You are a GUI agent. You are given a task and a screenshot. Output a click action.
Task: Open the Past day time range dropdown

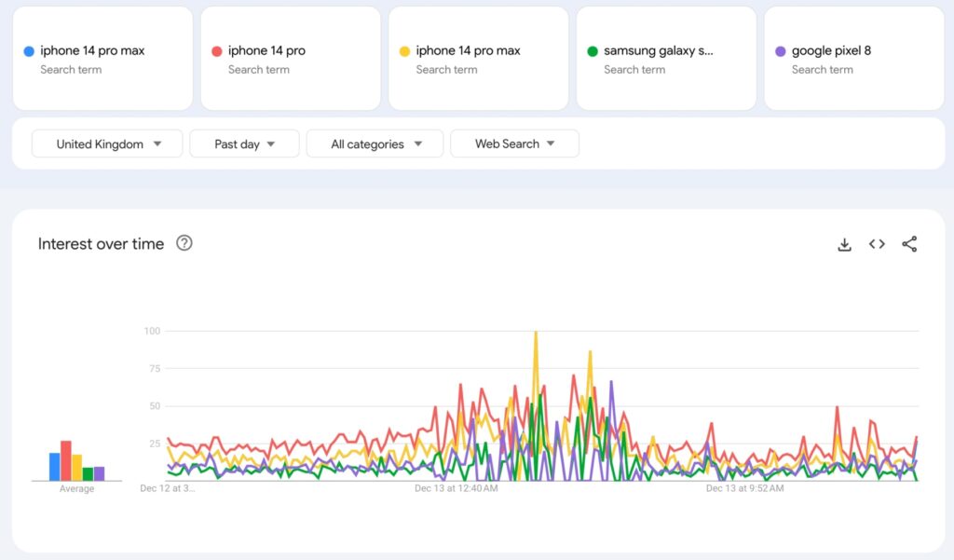245,143
